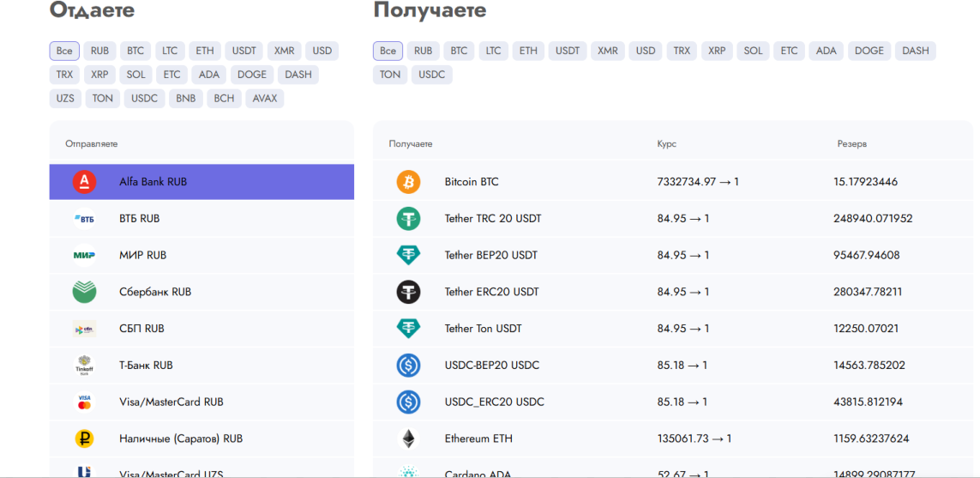The width and height of the screenshot is (980, 478).
Task: Click the blue USDC-BEP20 coin icon
Action: pos(408,366)
